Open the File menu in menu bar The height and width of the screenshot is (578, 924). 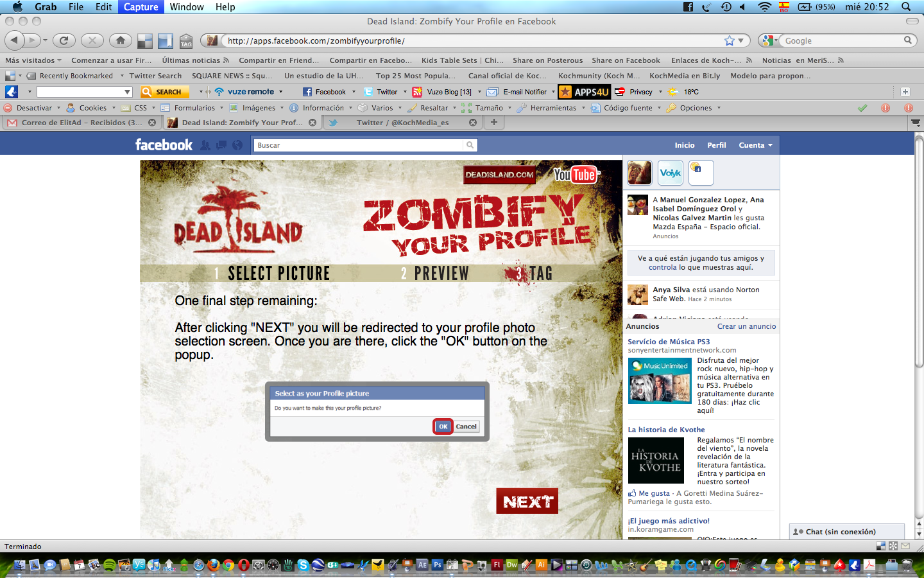point(76,7)
